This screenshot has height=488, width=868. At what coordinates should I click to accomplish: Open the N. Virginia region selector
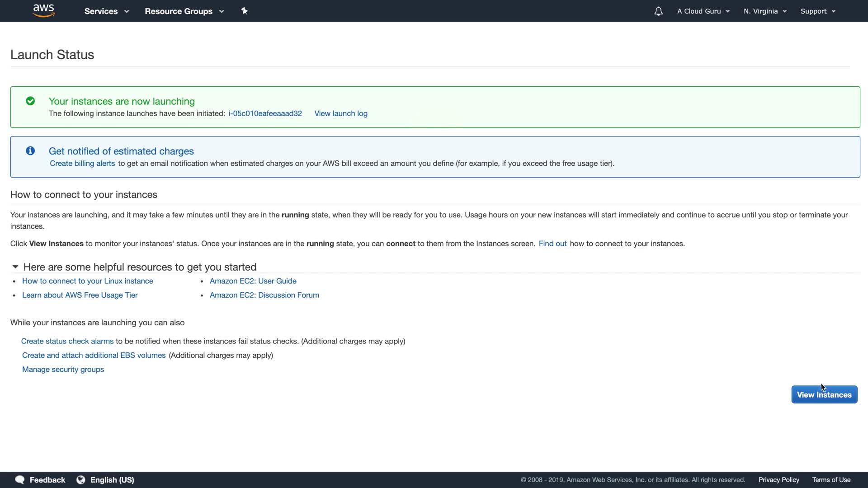pyautogui.click(x=765, y=11)
